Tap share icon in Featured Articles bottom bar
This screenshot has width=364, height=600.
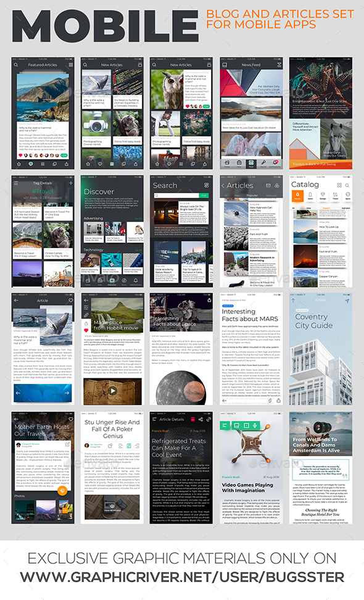[x=66, y=164]
